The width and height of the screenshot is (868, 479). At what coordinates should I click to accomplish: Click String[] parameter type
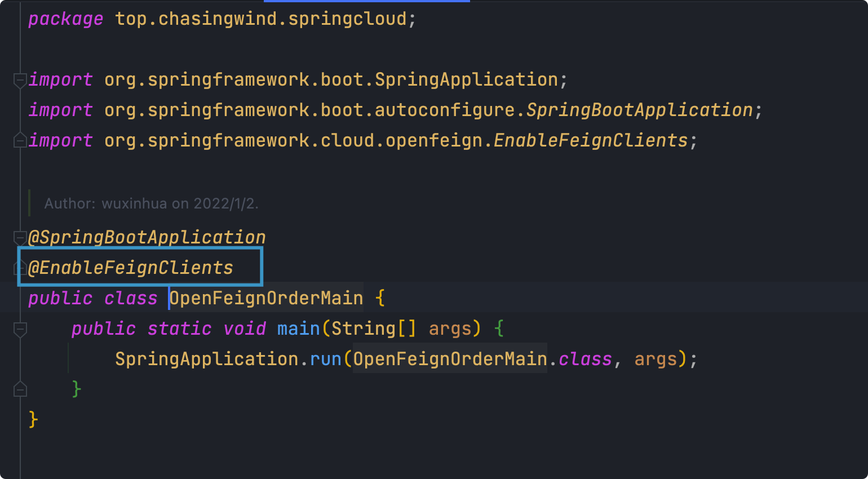[374, 329]
